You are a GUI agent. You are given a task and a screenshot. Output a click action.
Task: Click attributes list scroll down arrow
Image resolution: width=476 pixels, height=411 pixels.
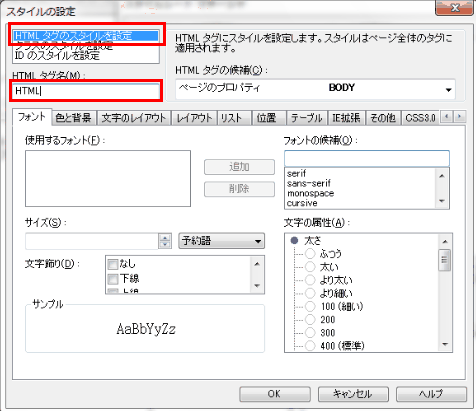[x=445, y=344]
